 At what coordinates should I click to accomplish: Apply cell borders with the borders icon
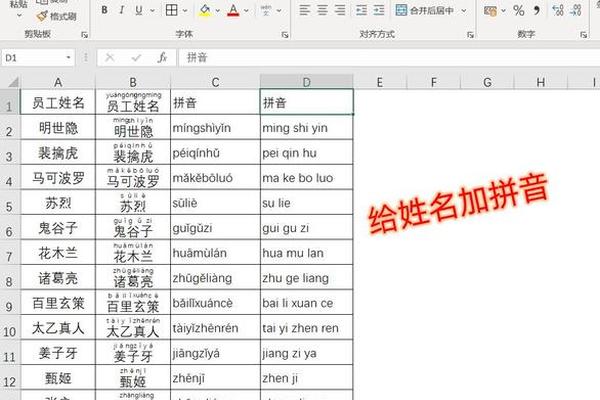(171, 10)
